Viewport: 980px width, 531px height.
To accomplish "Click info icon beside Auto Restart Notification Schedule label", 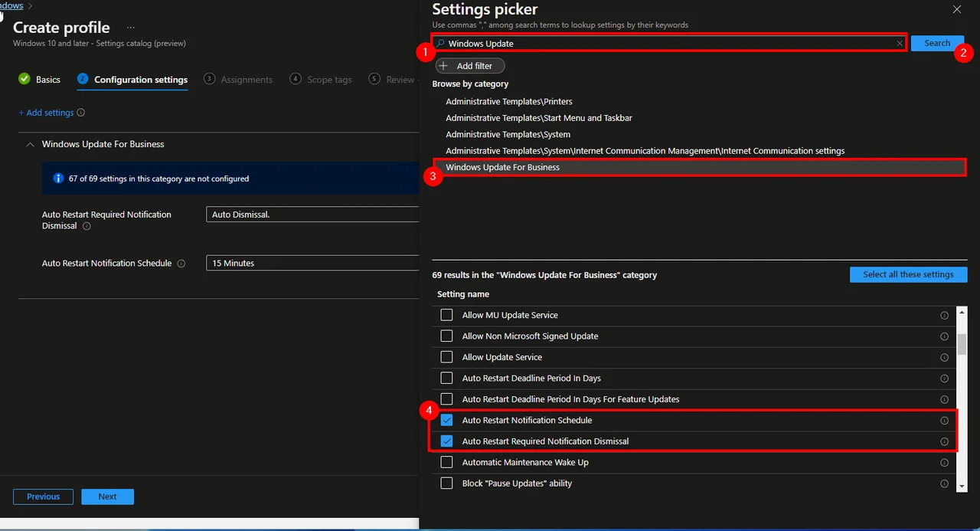I will click(181, 264).
